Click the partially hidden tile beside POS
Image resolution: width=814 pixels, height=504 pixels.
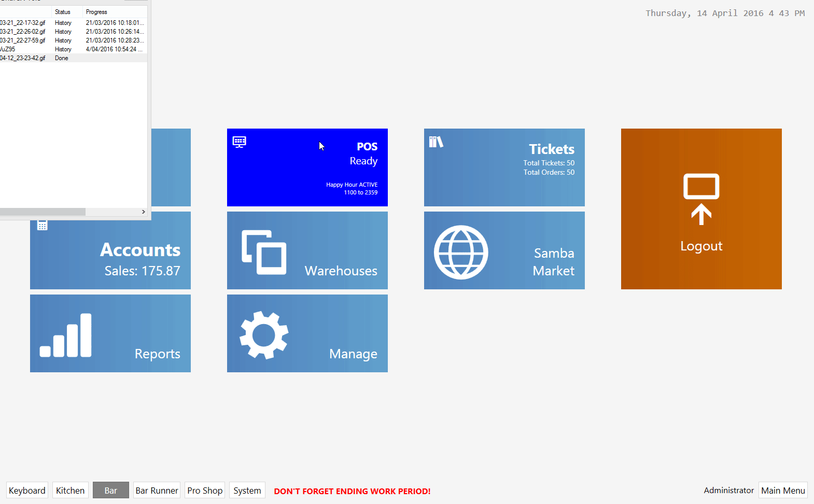coord(171,167)
